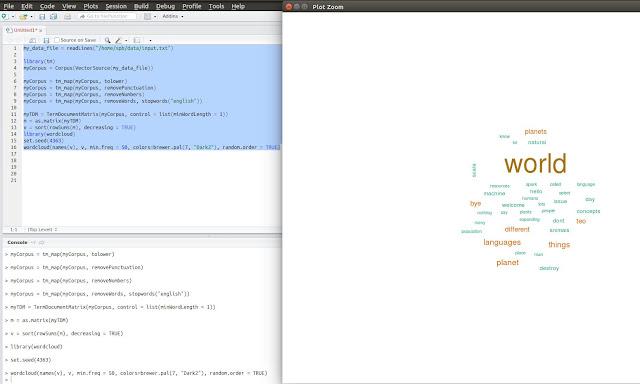Open the editor (Top Level) scope selector

click(x=42, y=230)
